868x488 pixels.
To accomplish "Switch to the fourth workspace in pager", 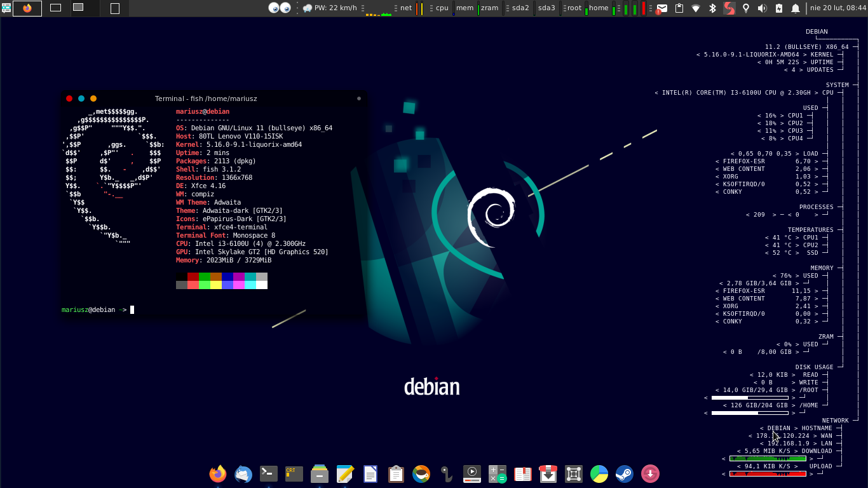I will 114,8.
